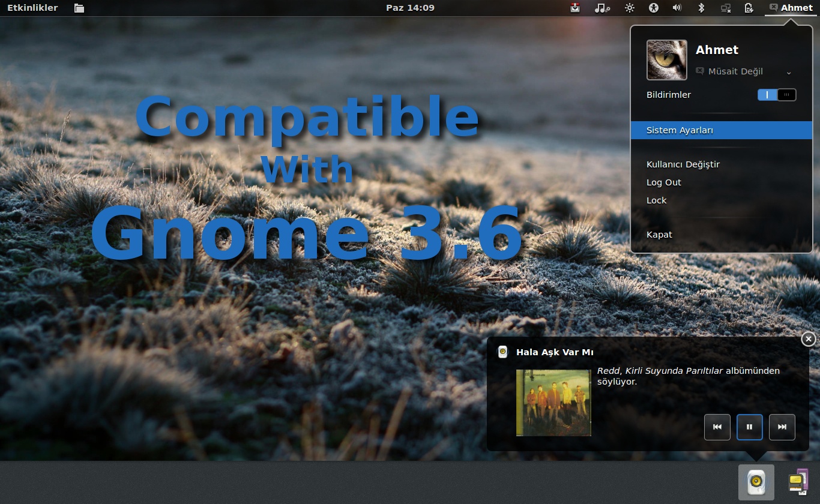Image resolution: width=820 pixels, height=504 pixels.
Task: Click the devices icon in message tray
Action: pos(798,482)
